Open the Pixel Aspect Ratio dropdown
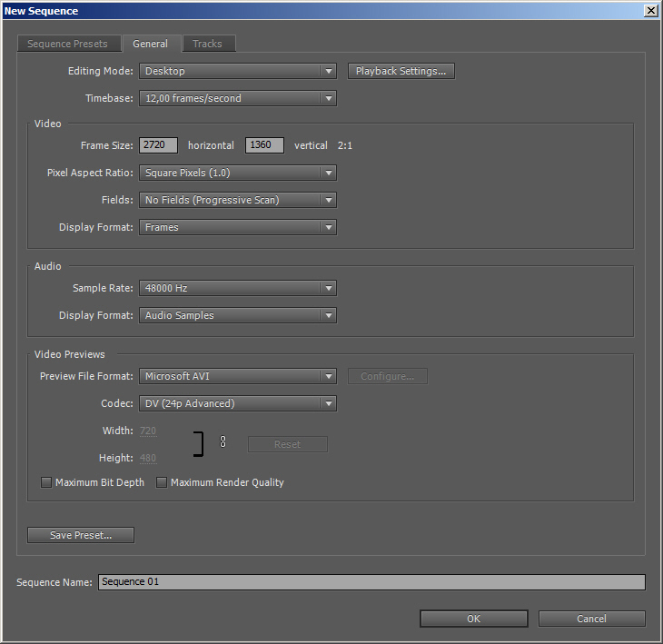The height and width of the screenshot is (644, 663). 238,173
